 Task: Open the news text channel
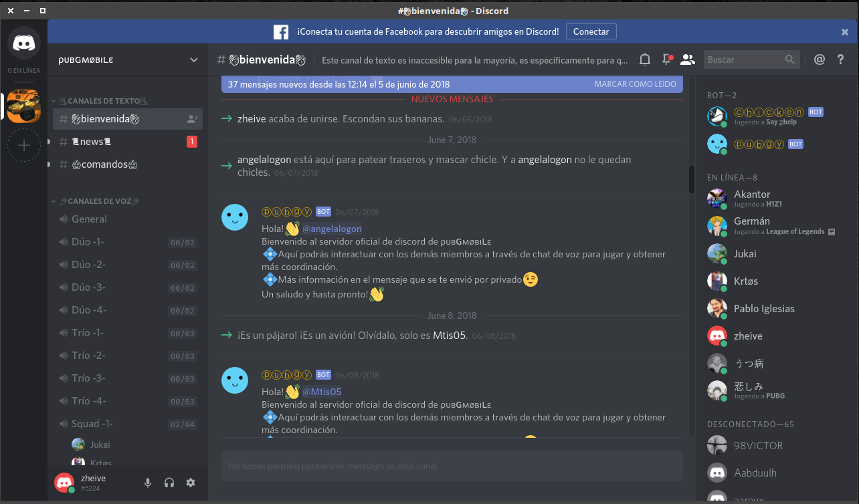point(128,142)
